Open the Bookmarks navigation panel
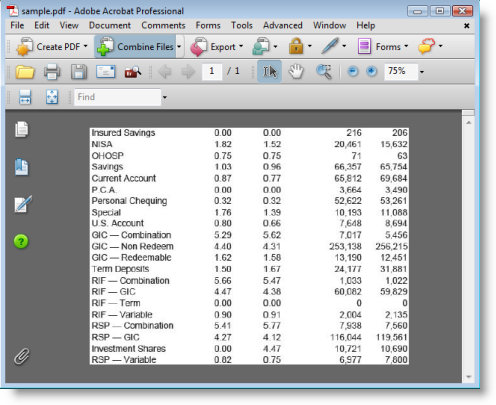 22,167
